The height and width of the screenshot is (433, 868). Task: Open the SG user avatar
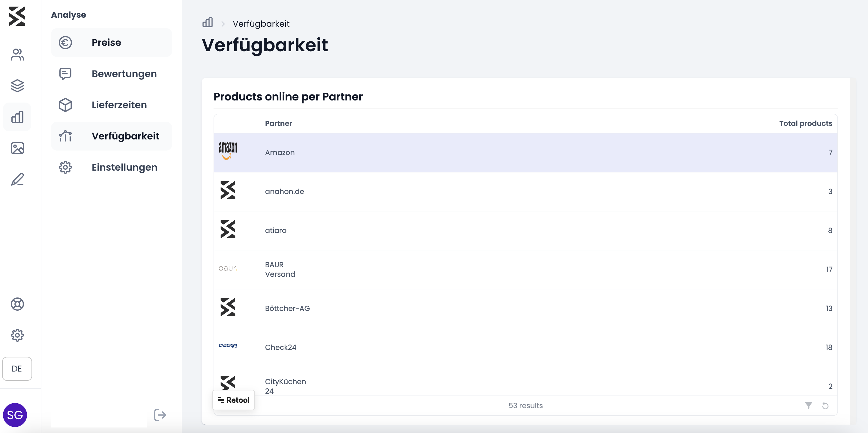15,415
